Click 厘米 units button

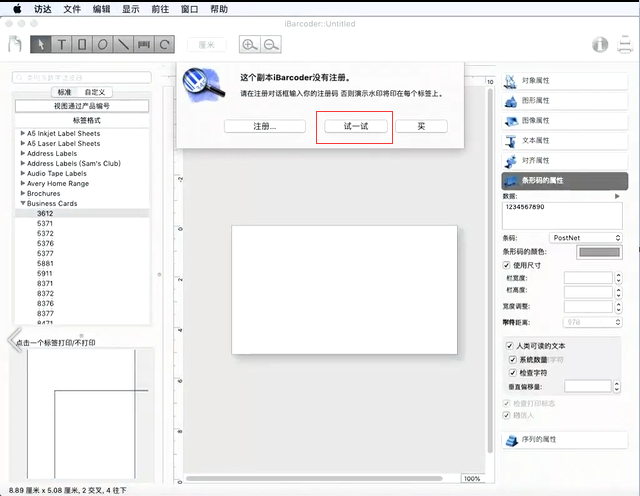pyautogui.click(x=207, y=44)
